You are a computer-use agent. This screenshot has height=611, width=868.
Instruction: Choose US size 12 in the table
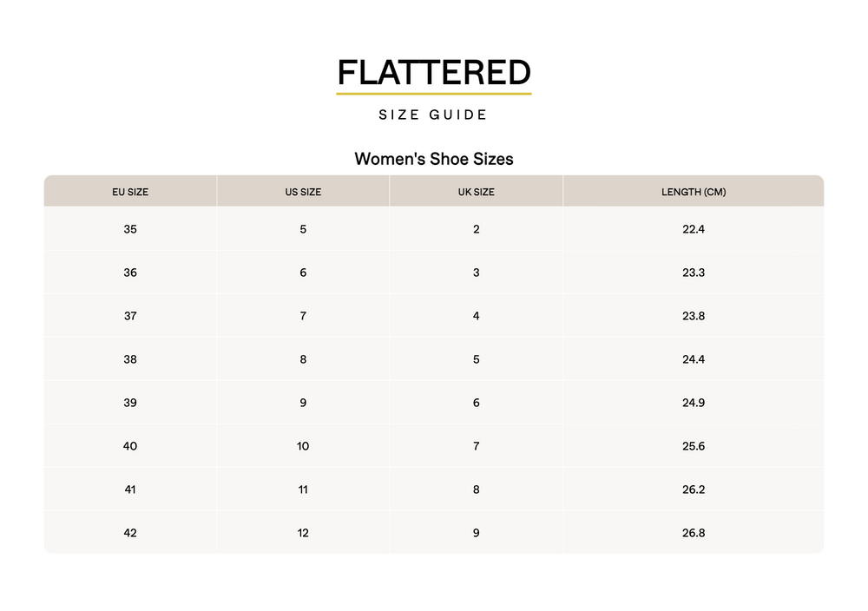coord(303,533)
